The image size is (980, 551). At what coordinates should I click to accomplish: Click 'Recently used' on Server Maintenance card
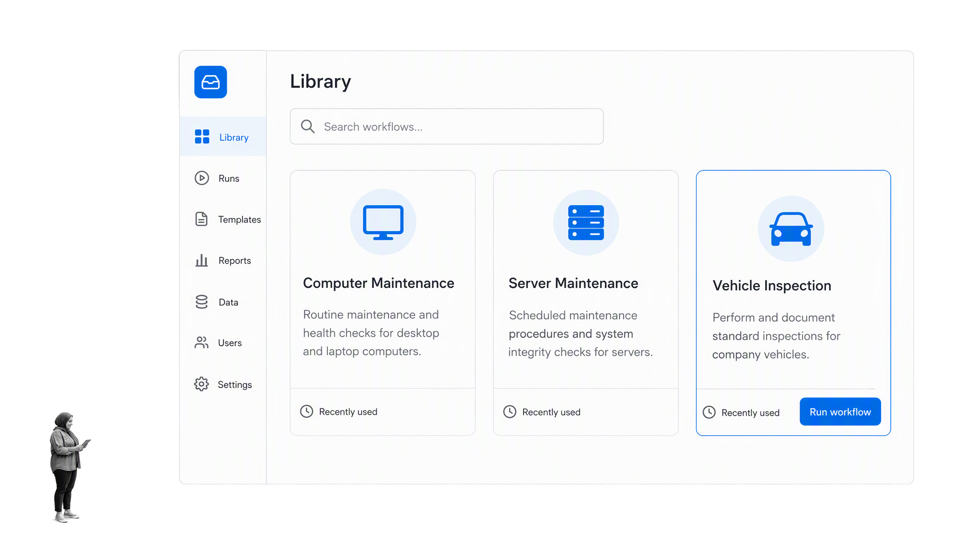tap(551, 412)
